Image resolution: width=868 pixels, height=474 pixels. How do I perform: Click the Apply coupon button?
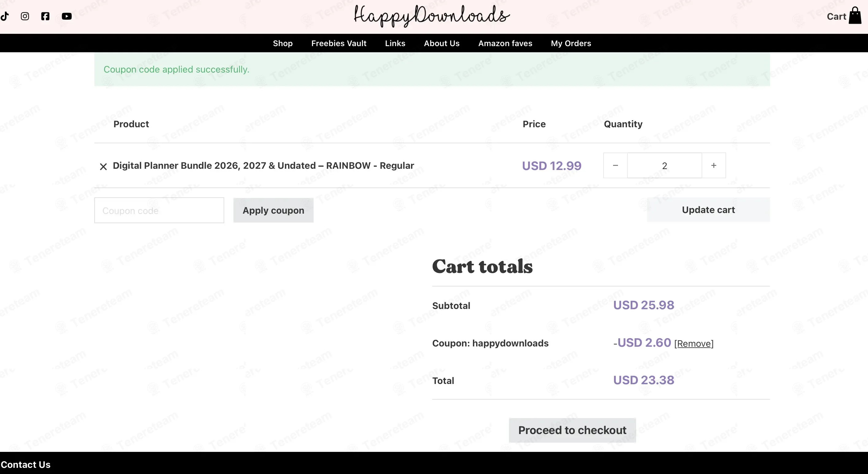(x=273, y=210)
